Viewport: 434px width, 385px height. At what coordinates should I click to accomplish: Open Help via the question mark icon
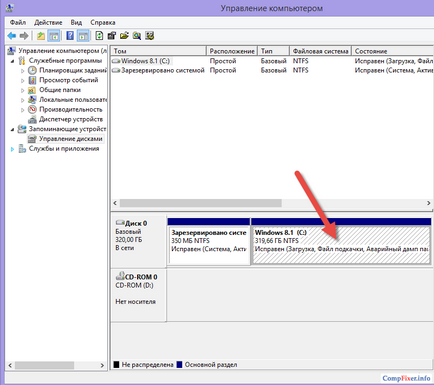pyautogui.click(x=70, y=36)
